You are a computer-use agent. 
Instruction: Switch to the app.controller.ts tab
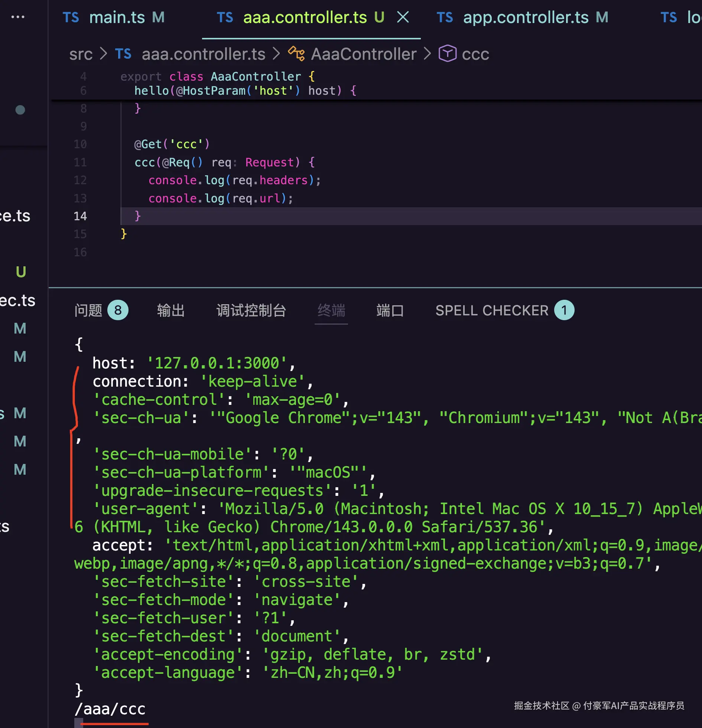pyautogui.click(x=522, y=17)
